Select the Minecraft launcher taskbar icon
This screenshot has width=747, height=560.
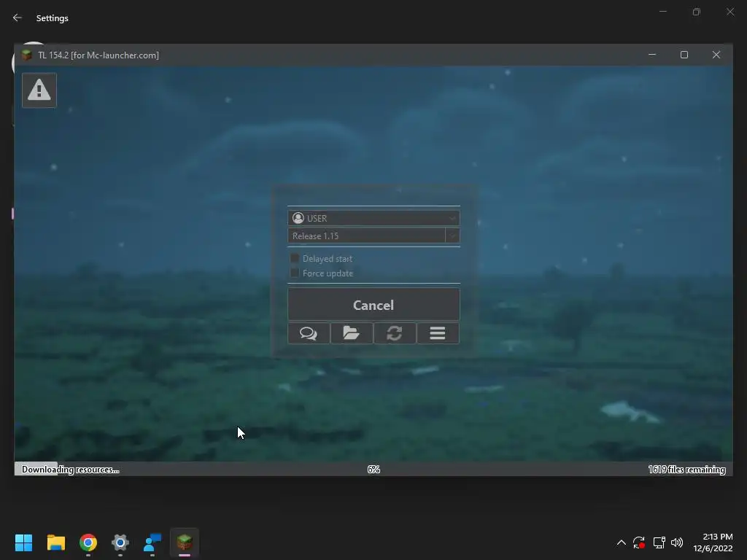click(x=185, y=542)
